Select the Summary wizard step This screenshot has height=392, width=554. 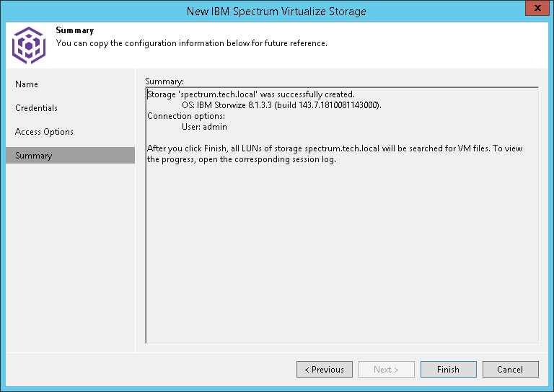click(70, 155)
